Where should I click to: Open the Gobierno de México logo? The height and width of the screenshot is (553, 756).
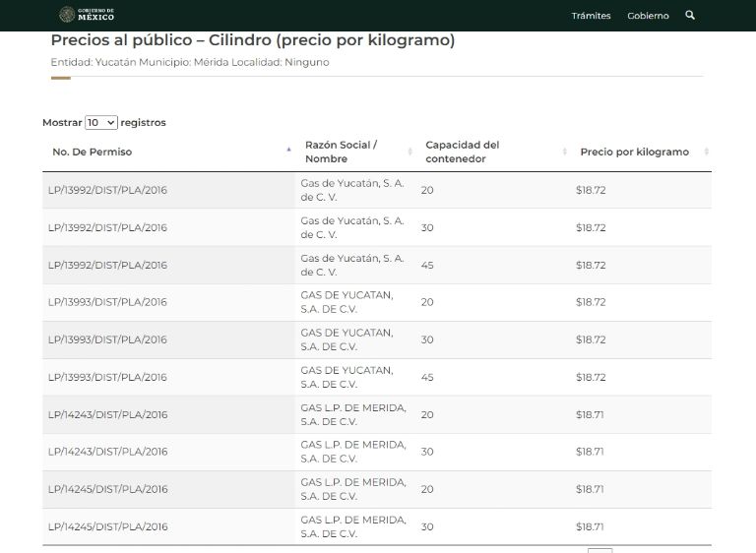pyautogui.click(x=87, y=15)
